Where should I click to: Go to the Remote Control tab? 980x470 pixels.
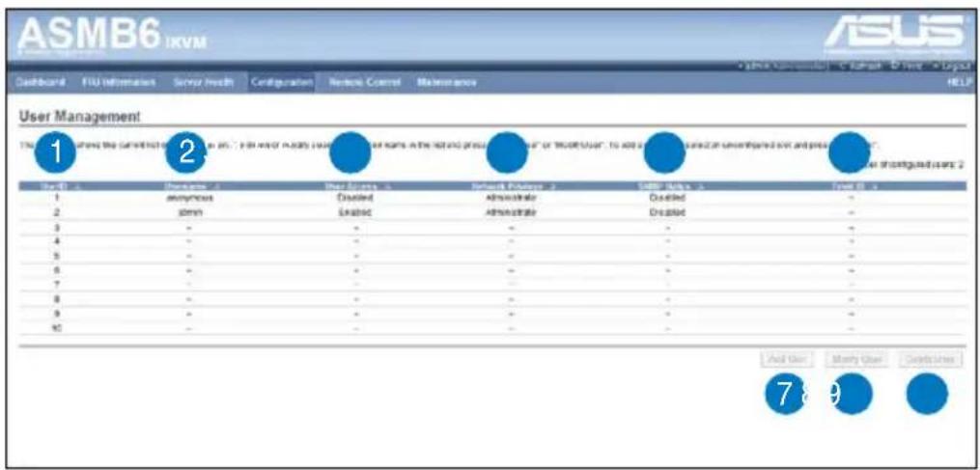pyautogui.click(x=364, y=82)
